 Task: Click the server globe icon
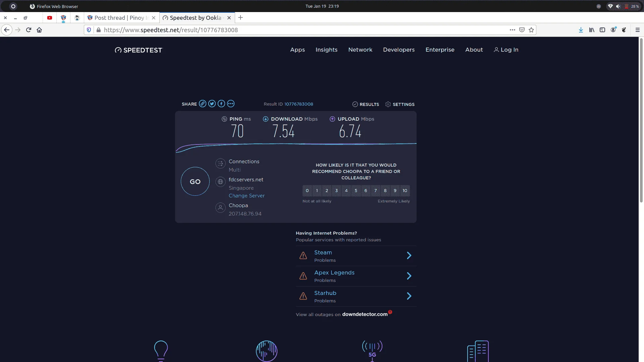[x=220, y=182]
